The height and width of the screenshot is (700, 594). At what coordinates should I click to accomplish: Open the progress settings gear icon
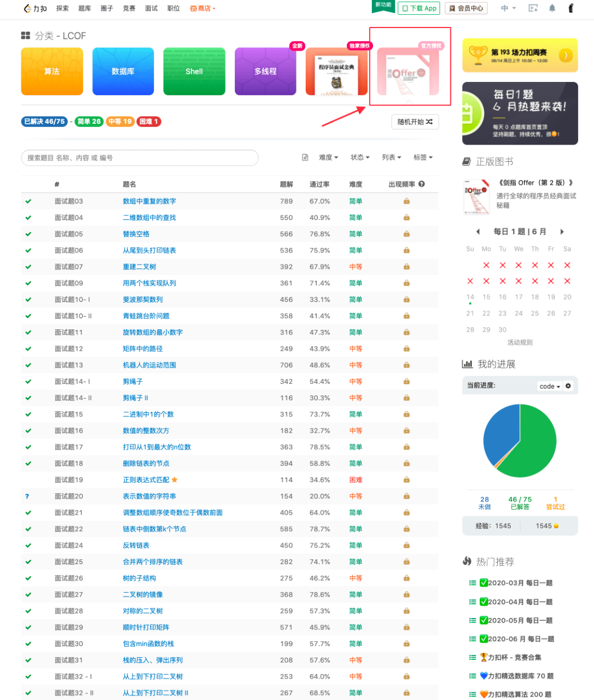coord(568,386)
